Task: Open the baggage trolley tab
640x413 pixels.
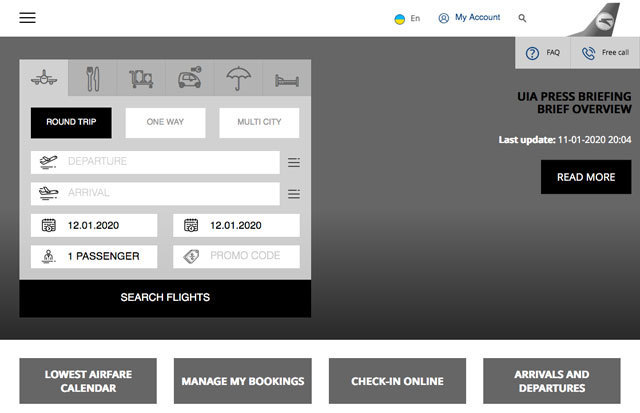Action: pyautogui.click(x=141, y=78)
